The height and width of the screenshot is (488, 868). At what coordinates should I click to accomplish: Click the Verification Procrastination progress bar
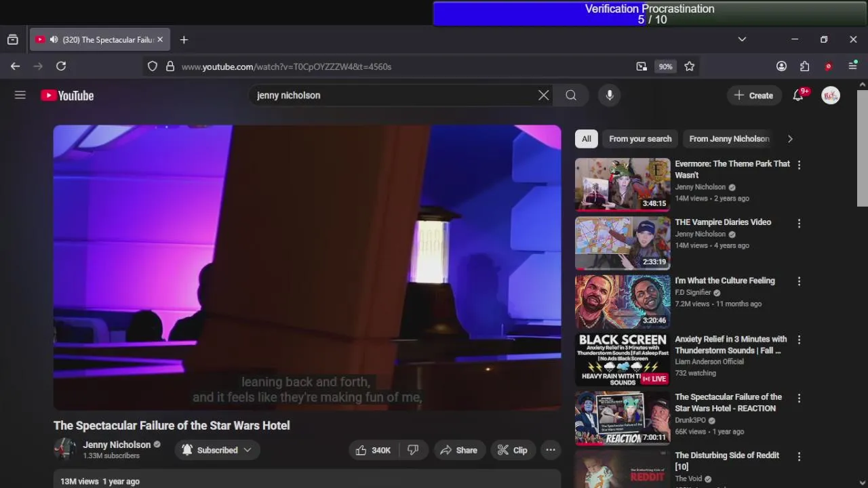[x=650, y=14]
